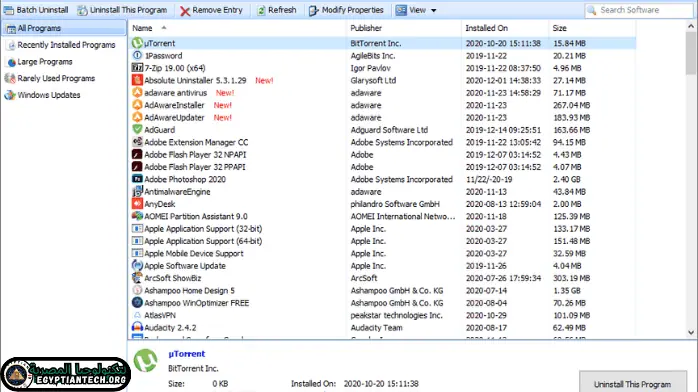Click the AnyDesk icon
The image size is (698, 392).
137,204
